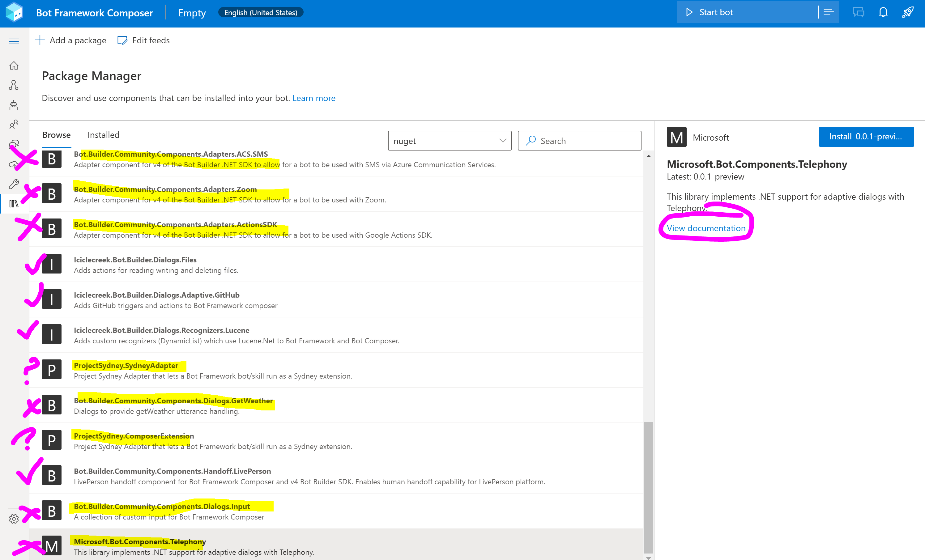Image resolution: width=925 pixels, height=560 pixels.
Task: Open Start bot options via the list chevron
Action: click(x=828, y=12)
